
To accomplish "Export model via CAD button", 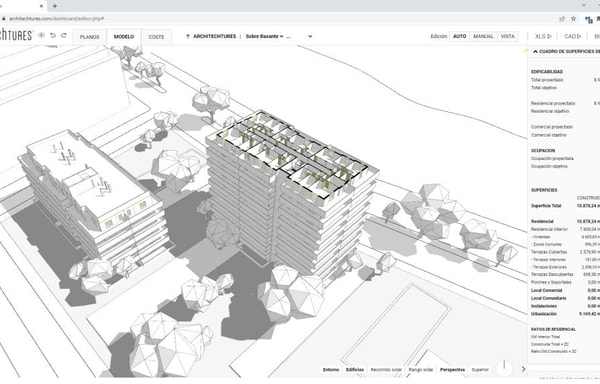I will point(572,36).
